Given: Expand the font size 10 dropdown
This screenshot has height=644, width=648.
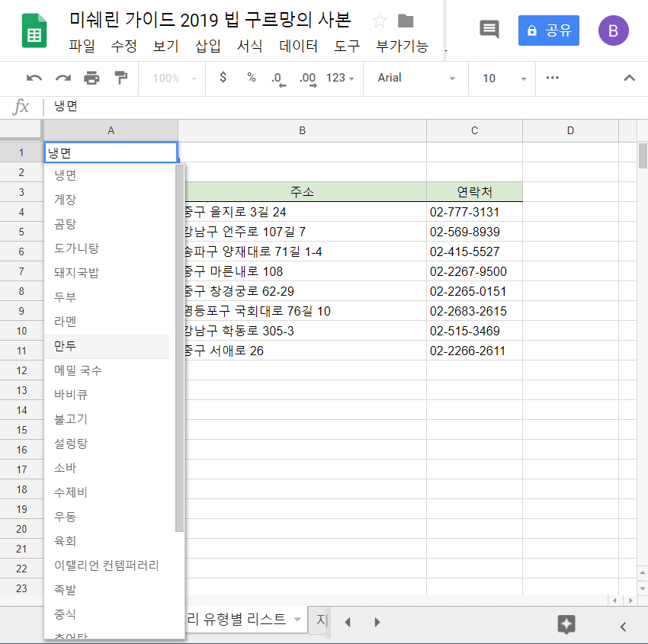Looking at the screenshot, I should pos(504,78).
